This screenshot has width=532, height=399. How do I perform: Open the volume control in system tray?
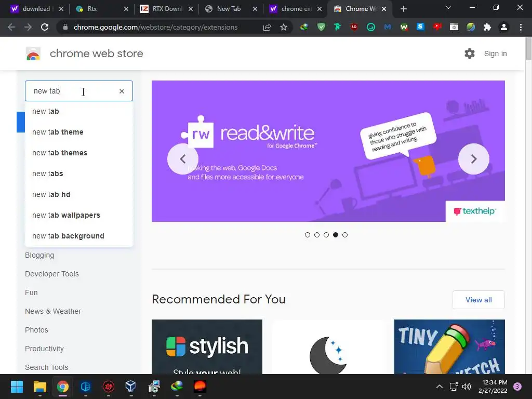point(467,387)
